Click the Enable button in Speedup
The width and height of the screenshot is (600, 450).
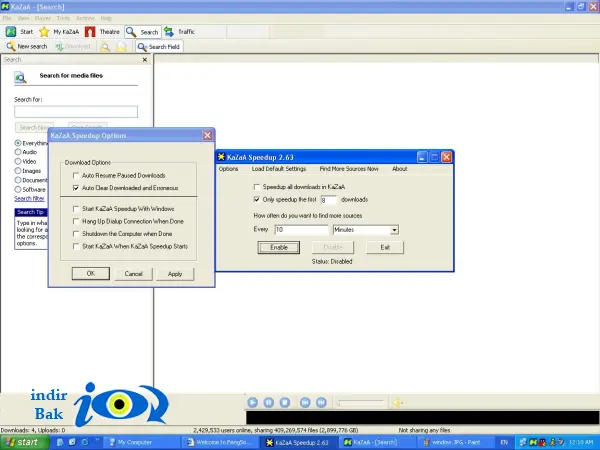point(279,248)
